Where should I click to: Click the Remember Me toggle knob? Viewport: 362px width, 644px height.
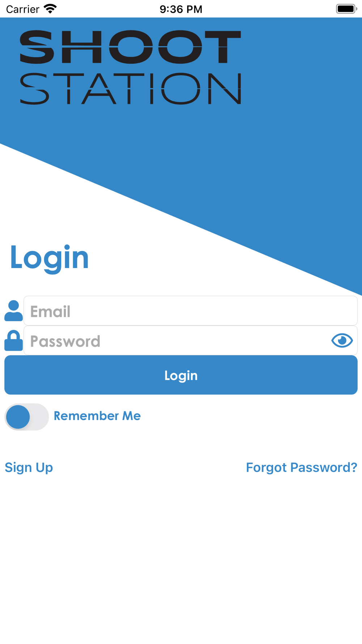18,417
